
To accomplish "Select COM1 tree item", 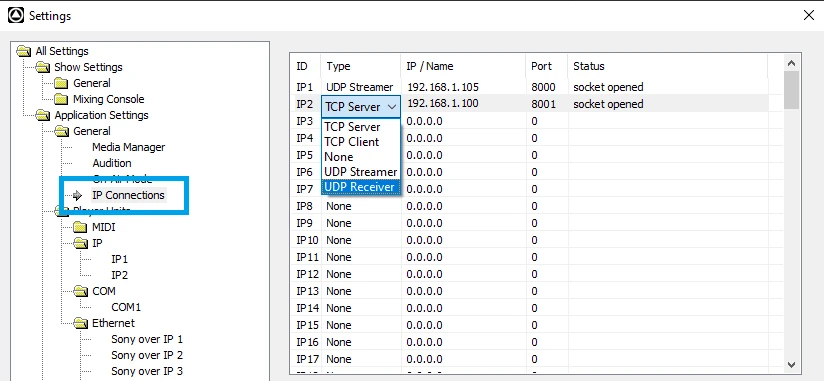I will tap(126, 307).
